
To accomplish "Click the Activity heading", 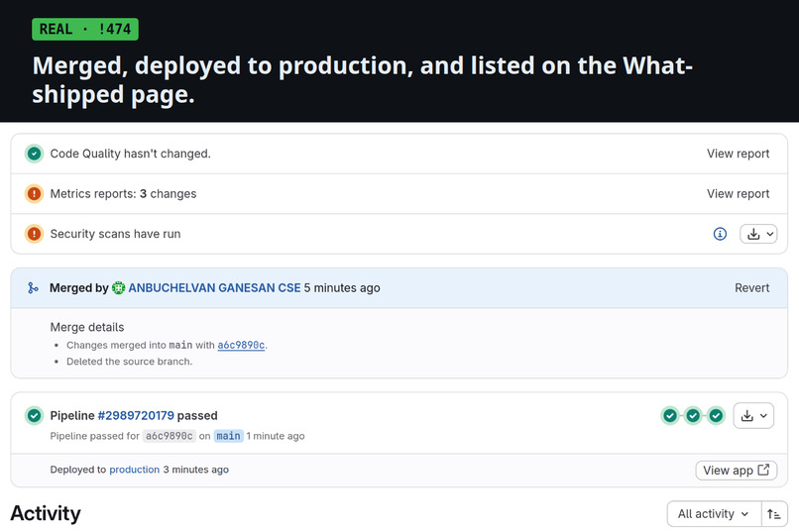I will point(46,513).
